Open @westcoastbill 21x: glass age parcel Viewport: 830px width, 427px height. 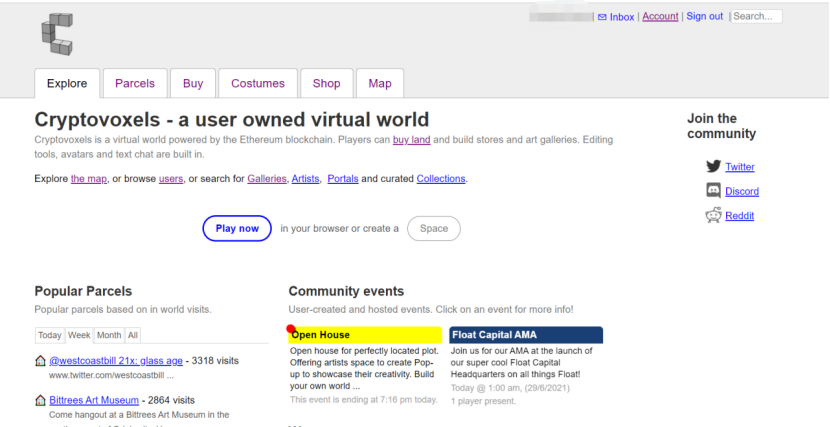[x=116, y=361]
